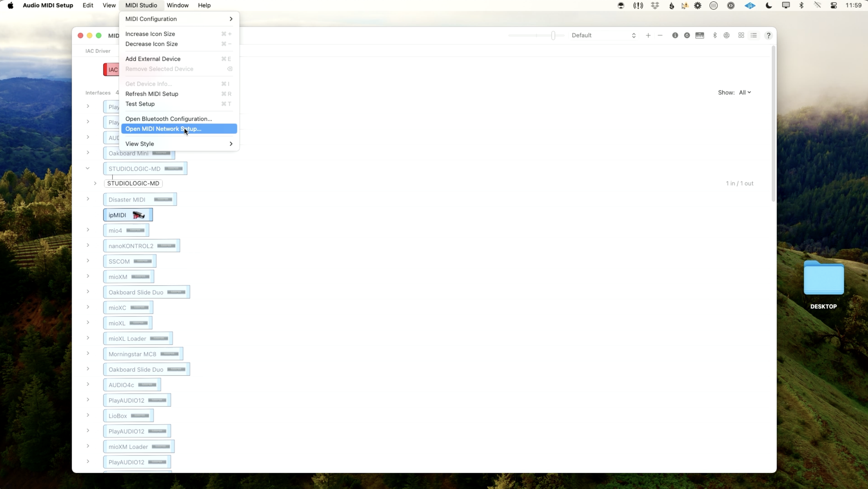The width and height of the screenshot is (868, 489).
Task: Click the plus add device icon
Action: (x=648, y=35)
